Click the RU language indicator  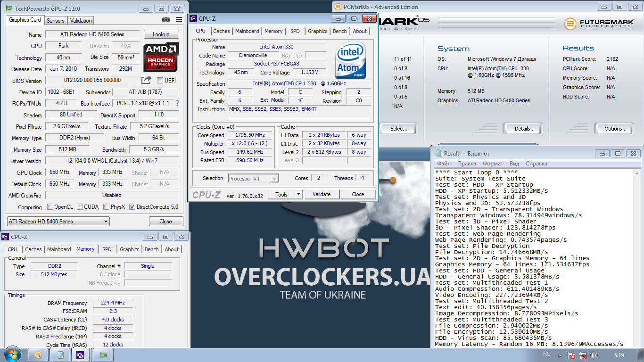click(547, 354)
